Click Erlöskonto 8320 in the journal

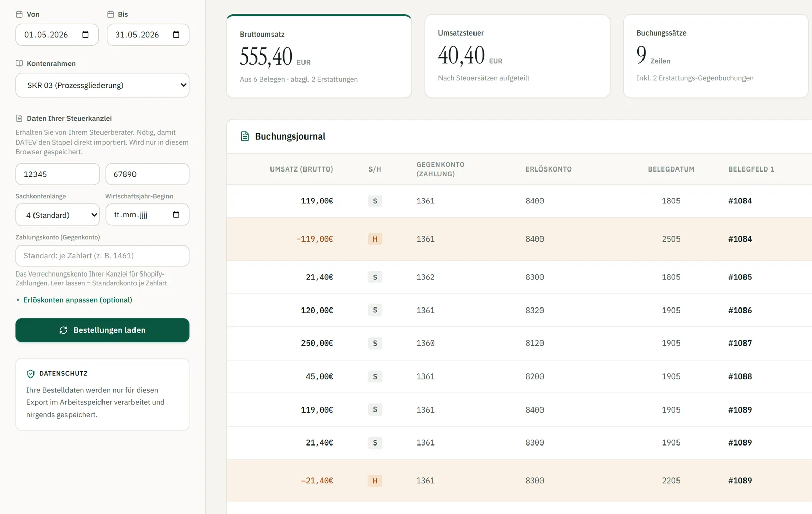(534, 310)
